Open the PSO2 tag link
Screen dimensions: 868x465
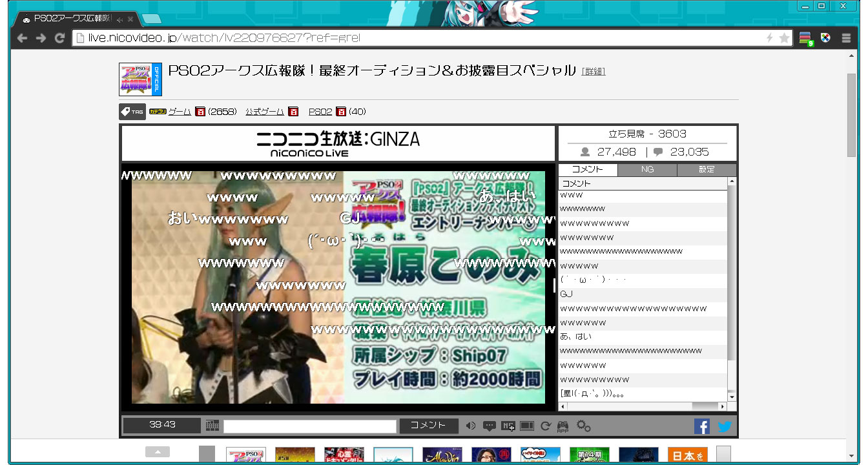[320, 112]
